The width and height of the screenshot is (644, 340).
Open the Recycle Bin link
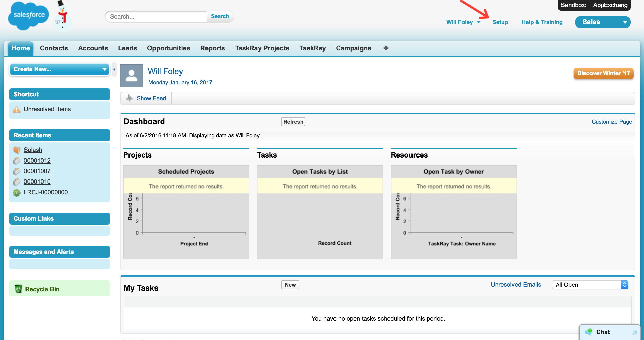coord(42,289)
